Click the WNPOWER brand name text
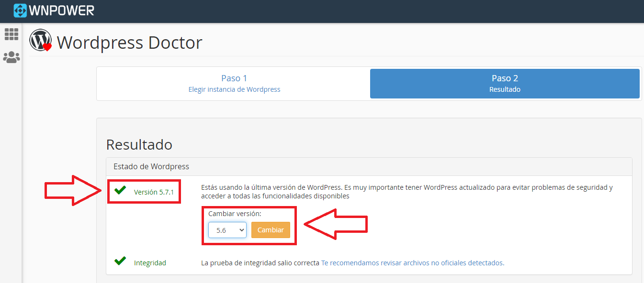The height and width of the screenshot is (283, 644). click(x=61, y=11)
